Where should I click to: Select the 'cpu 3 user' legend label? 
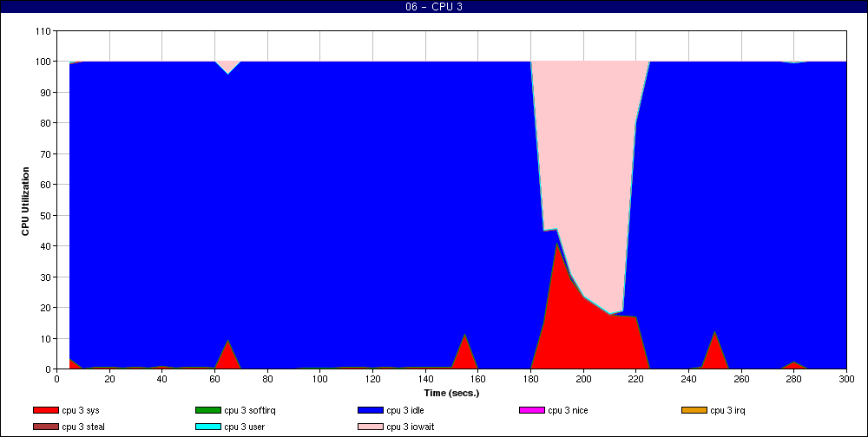tap(245, 427)
